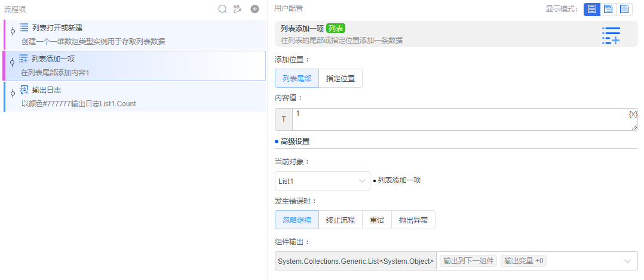Click the large list-add icon in config header

[x=611, y=35]
